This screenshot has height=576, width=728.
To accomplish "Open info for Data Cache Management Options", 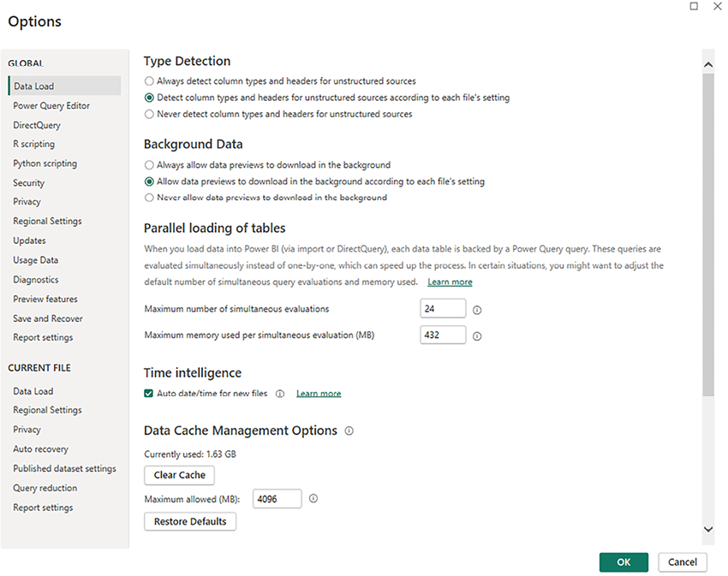I will (x=349, y=431).
